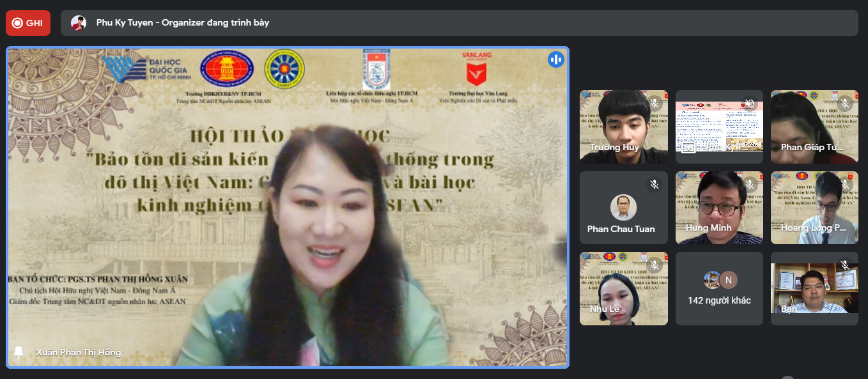Click the muted mic icon on Phan Giáp Tư's tile
868x379 pixels.
click(x=845, y=104)
